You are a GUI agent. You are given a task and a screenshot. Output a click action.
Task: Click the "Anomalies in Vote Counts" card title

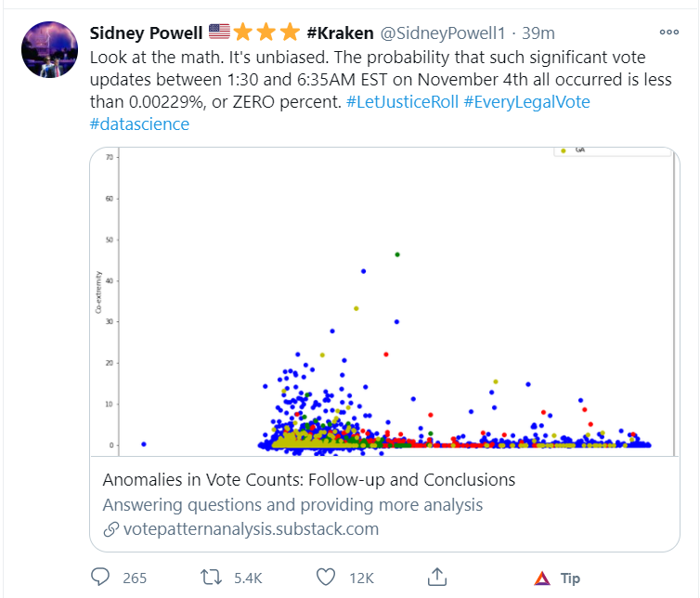click(308, 480)
